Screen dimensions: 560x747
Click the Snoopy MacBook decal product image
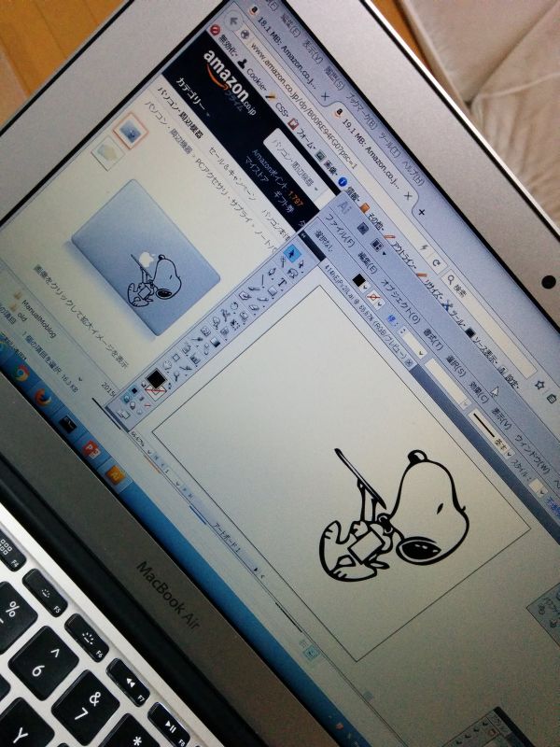pyautogui.click(x=147, y=258)
